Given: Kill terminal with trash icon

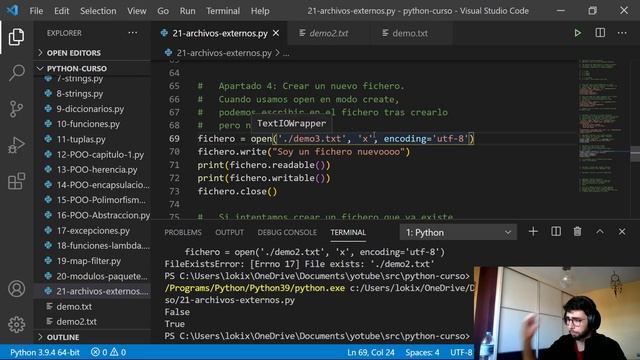Looking at the screenshot, I should click(577, 232).
